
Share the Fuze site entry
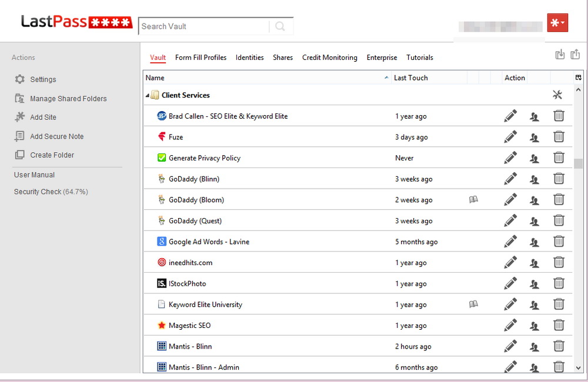click(x=534, y=138)
